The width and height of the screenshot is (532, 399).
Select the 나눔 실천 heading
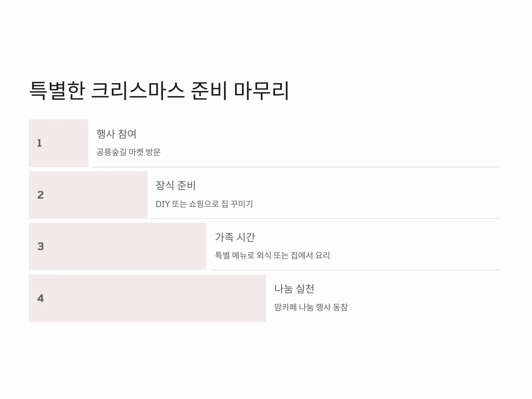coord(294,289)
